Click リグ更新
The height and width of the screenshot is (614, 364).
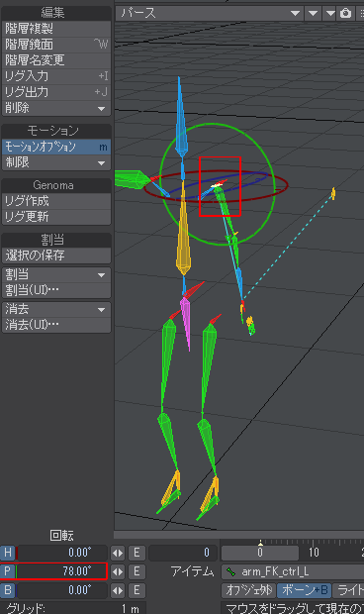click(56, 217)
